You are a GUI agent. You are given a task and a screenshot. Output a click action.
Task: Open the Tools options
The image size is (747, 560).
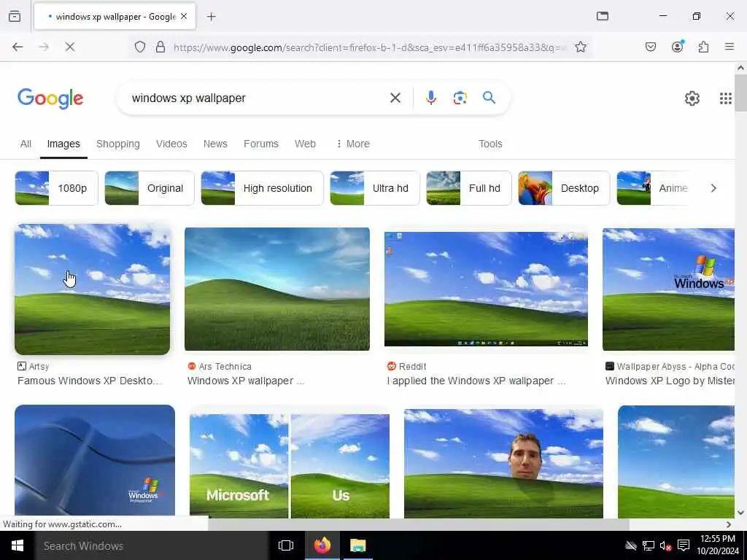[490, 144]
